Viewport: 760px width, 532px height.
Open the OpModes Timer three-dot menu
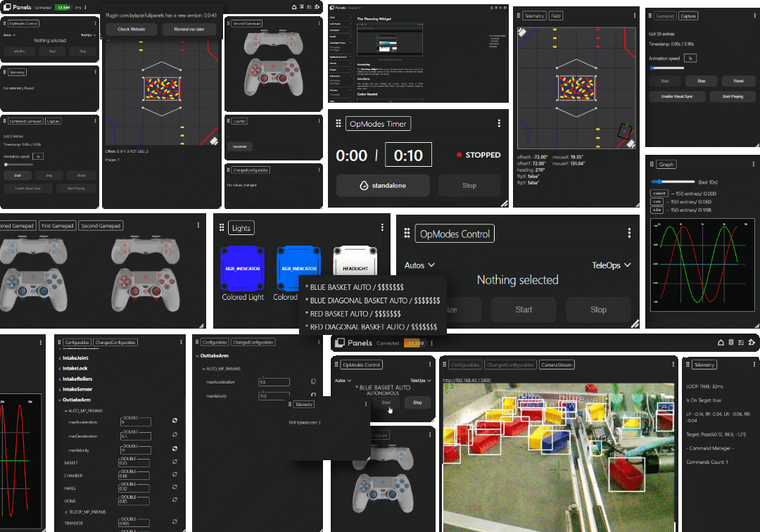pyautogui.click(x=499, y=123)
